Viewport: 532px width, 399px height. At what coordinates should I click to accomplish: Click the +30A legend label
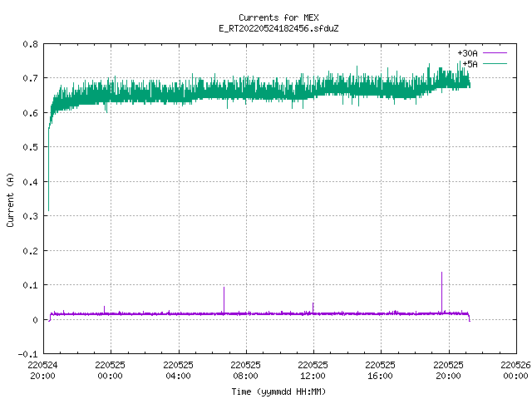[467, 53]
